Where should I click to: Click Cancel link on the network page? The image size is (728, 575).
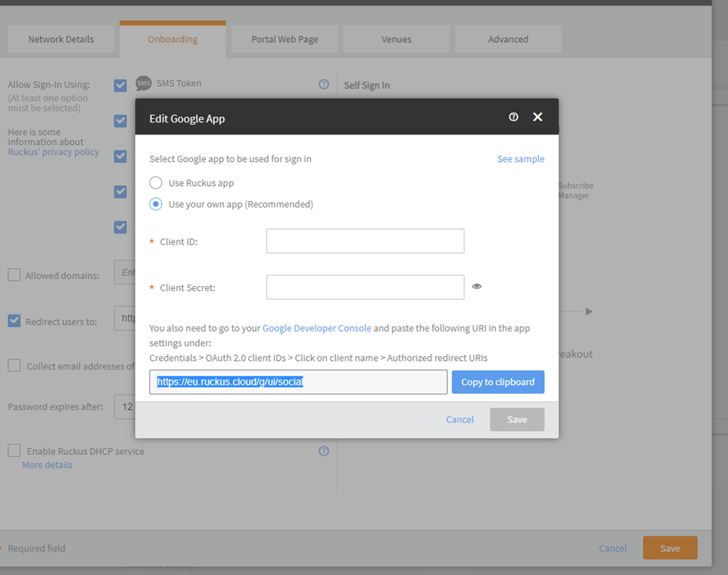coord(612,549)
